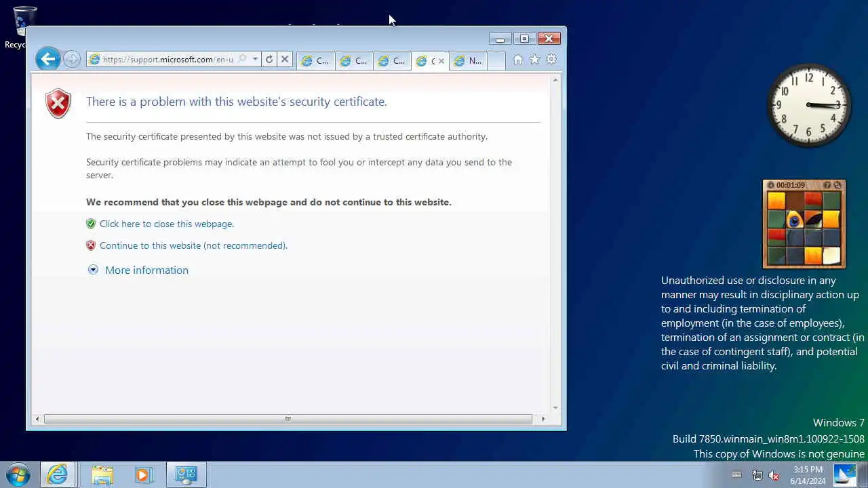Click here to close this webpage link
Screen dimensions: 868x488
(x=167, y=224)
